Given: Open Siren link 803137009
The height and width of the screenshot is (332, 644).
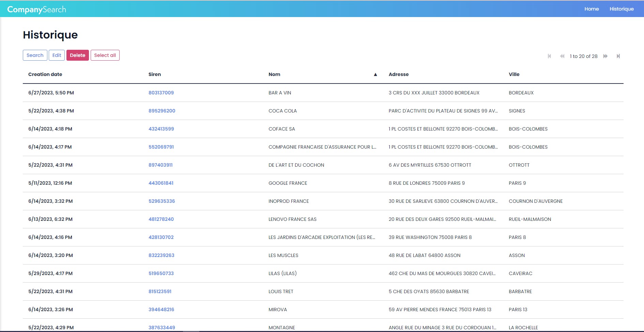Looking at the screenshot, I should [161, 93].
